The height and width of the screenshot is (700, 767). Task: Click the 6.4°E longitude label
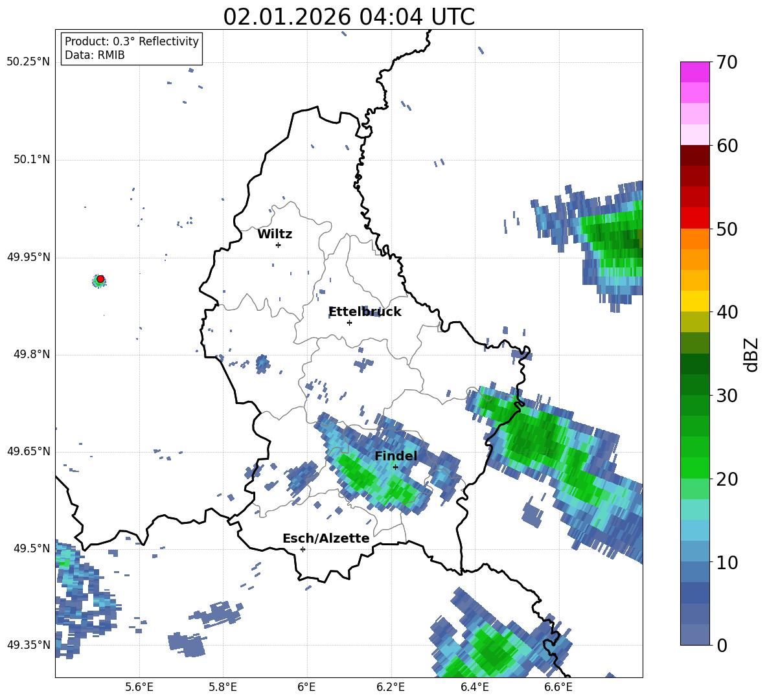pos(474,687)
